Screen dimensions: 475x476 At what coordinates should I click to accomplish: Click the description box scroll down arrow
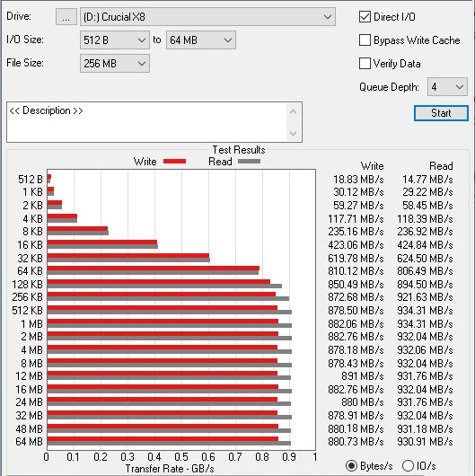pos(294,133)
